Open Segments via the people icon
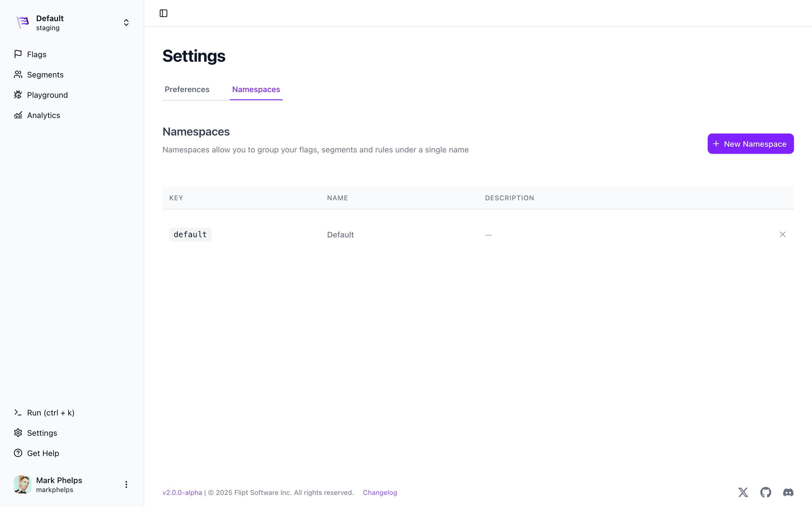Viewport: 812px width, 507px height. click(x=18, y=74)
